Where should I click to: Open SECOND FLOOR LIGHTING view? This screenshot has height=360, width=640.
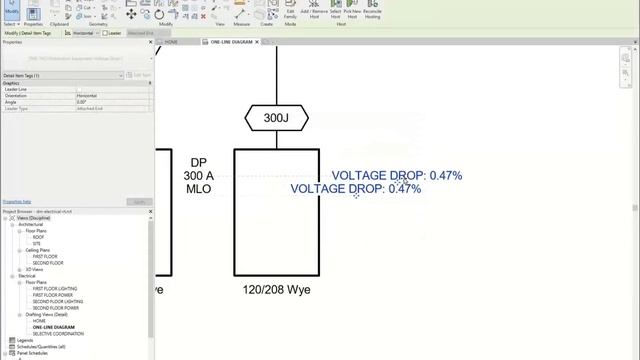click(x=58, y=302)
